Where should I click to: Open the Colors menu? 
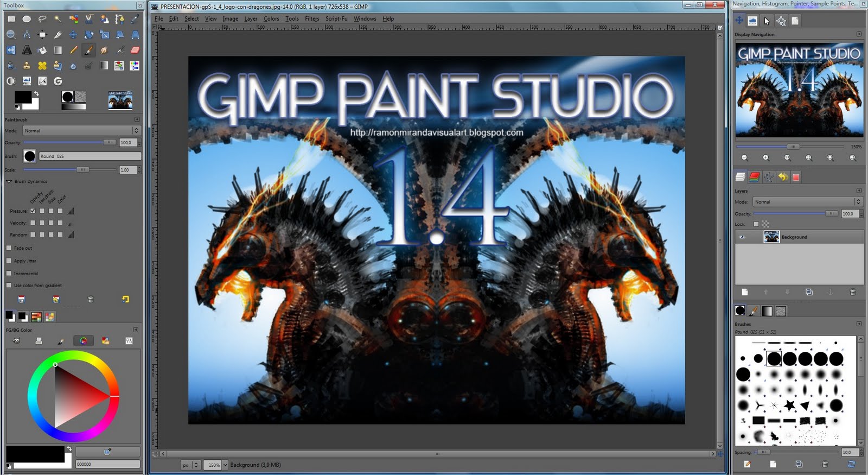[x=271, y=18]
